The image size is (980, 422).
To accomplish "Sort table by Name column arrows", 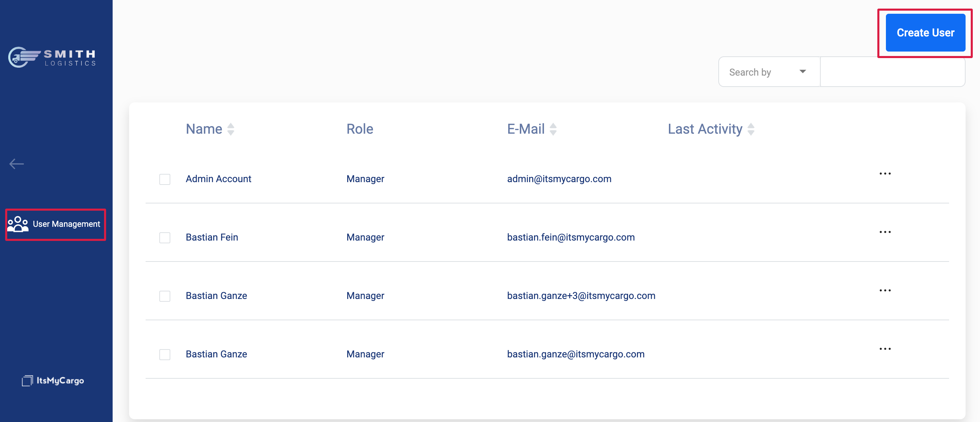I will pos(230,129).
